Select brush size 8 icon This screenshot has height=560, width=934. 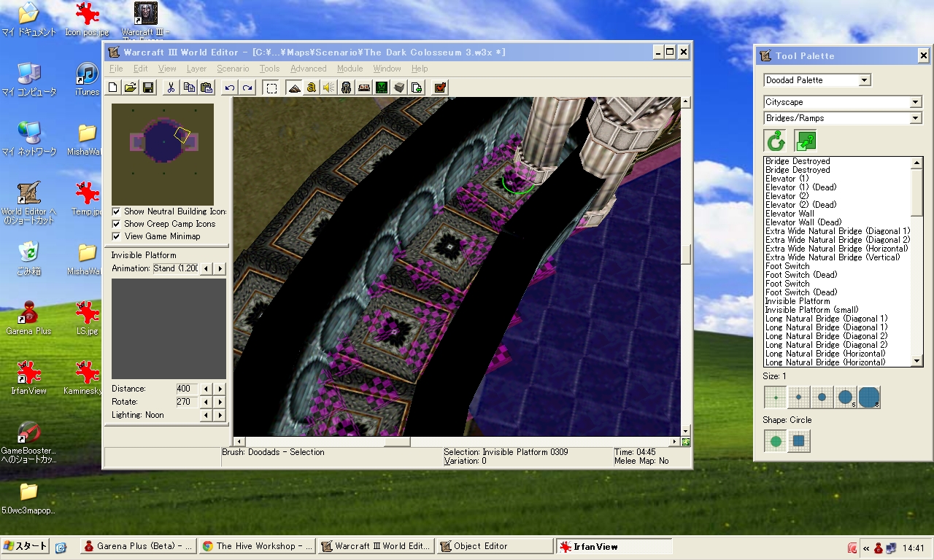869,397
